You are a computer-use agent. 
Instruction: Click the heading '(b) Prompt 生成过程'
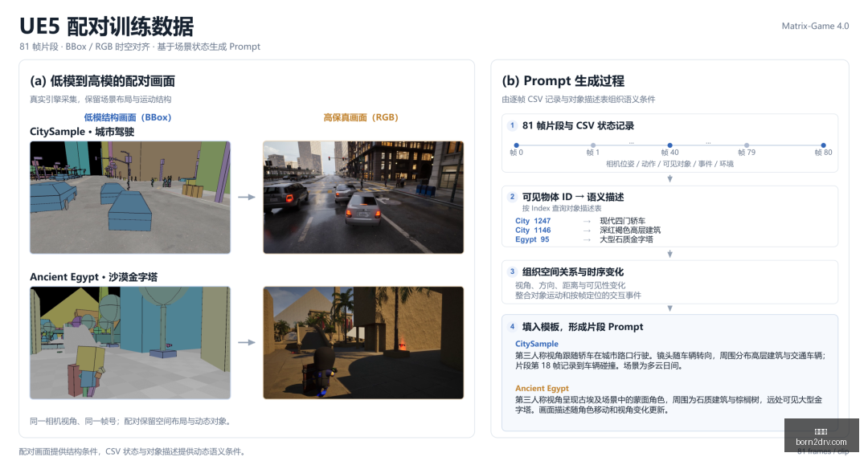[563, 81]
